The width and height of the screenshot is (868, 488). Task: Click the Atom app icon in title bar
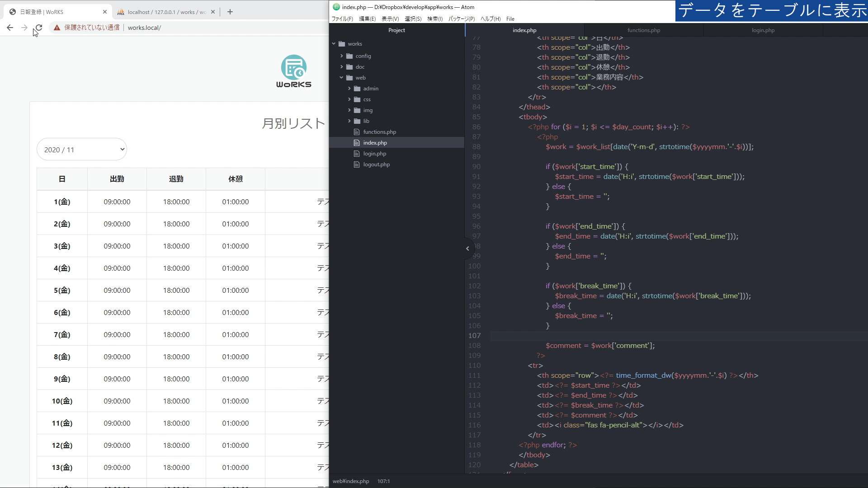click(336, 7)
